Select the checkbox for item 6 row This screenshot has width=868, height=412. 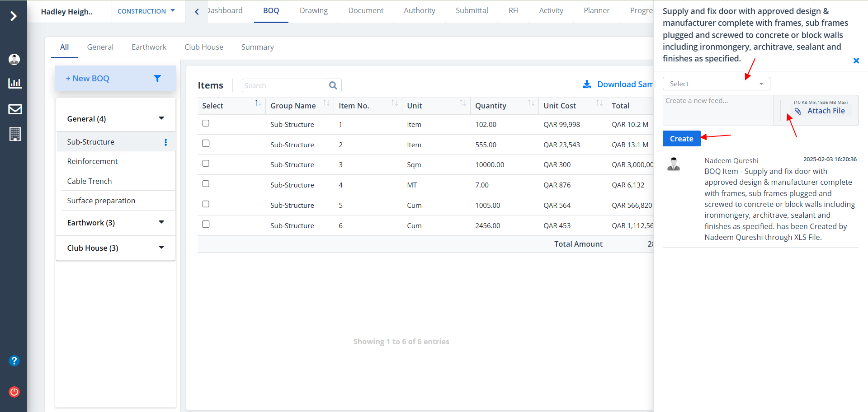pos(206,224)
